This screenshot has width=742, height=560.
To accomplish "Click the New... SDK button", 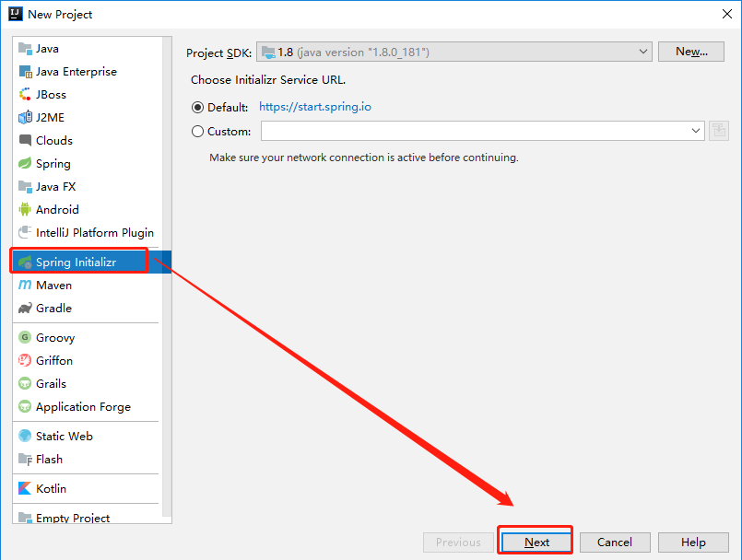I will (691, 52).
